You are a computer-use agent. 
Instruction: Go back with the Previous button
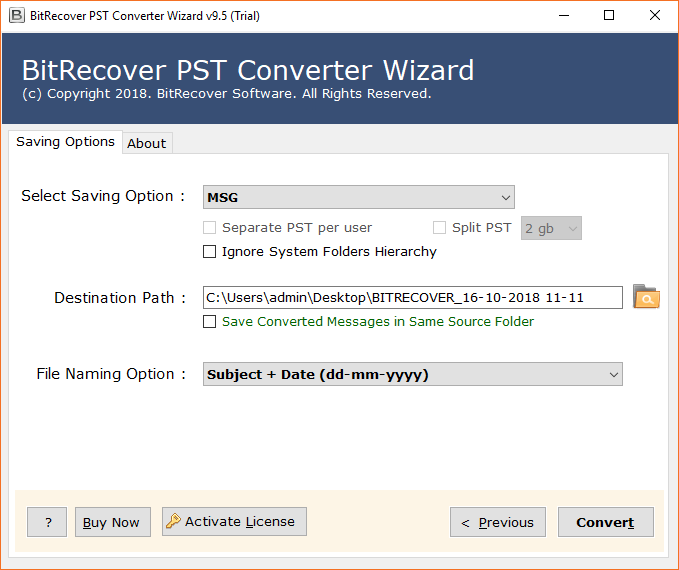coord(498,522)
